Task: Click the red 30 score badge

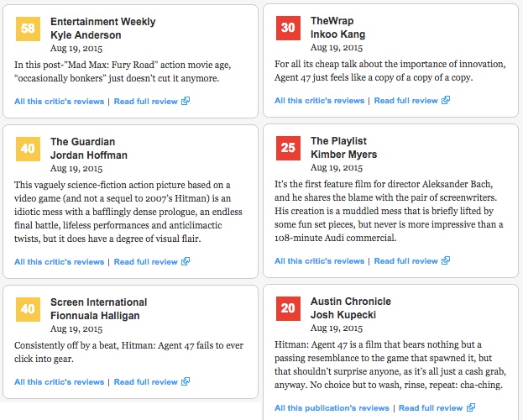Action: pyautogui.click(x=288, y=29)
